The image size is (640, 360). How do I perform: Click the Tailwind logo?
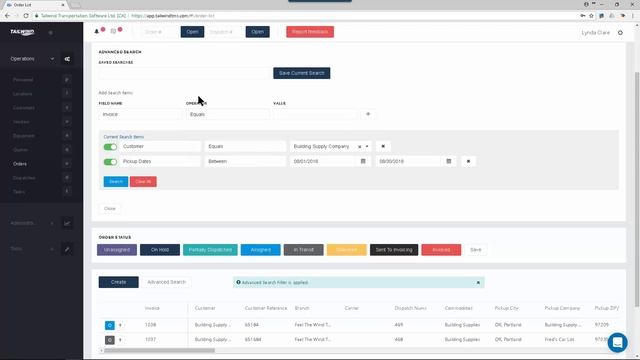pyautogui.click(x=22, y=32)
